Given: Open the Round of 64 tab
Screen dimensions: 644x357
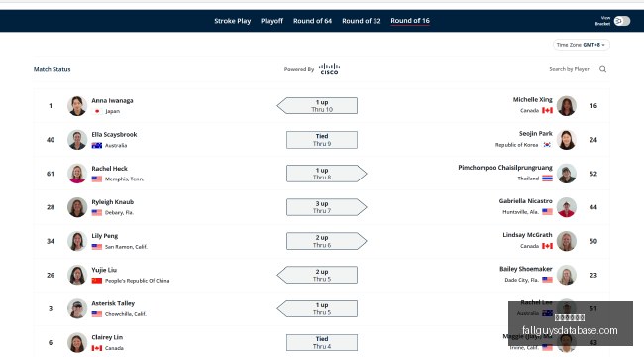Looking at the screenshot, I should (312, 21).
